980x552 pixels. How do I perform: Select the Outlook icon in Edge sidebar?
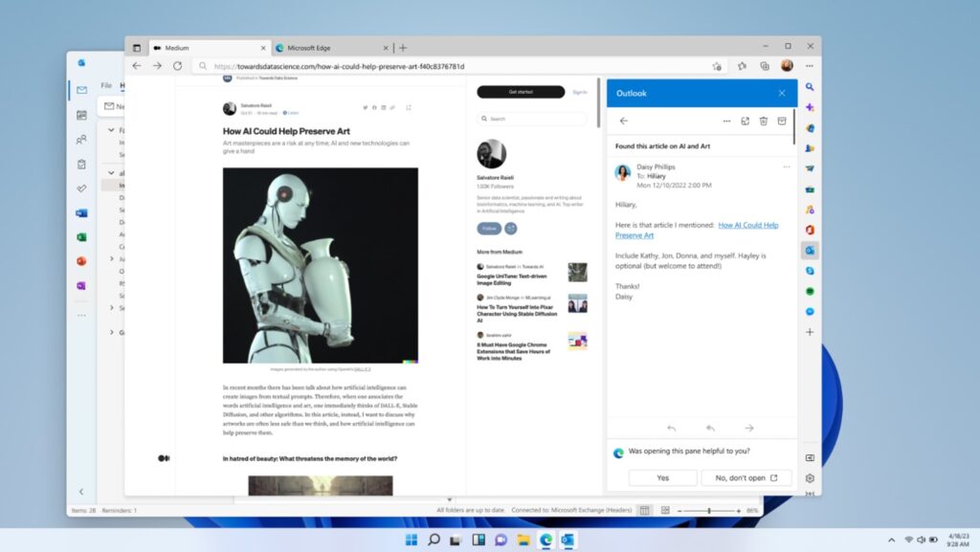811,250
